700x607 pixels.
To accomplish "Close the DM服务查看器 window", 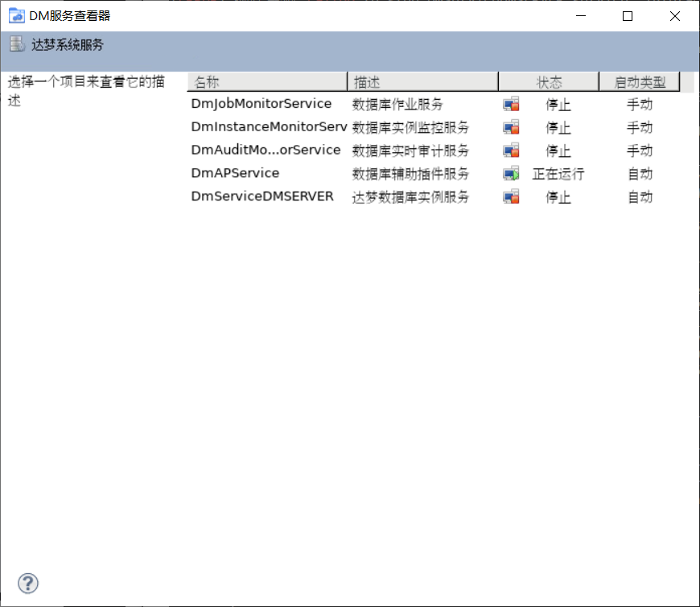I will click(674, 16).
